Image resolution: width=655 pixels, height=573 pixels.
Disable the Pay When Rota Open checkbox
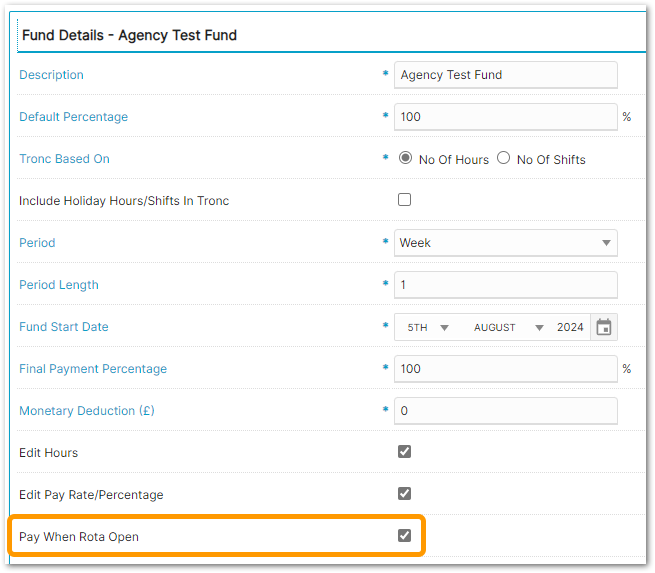click(x=405, y=536)
